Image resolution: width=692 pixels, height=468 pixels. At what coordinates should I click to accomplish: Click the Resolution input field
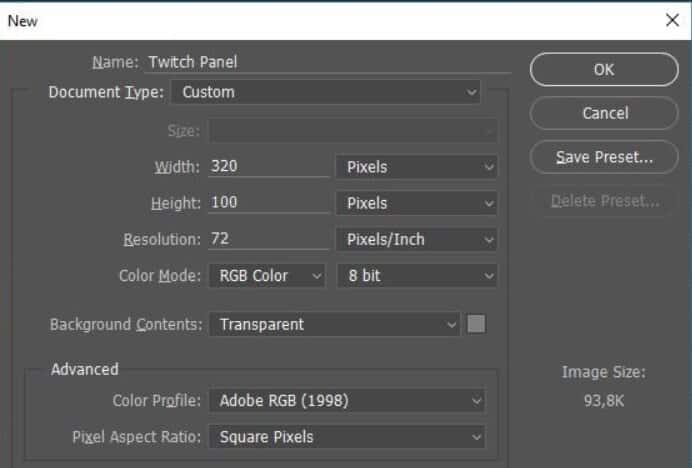point(268,239)
